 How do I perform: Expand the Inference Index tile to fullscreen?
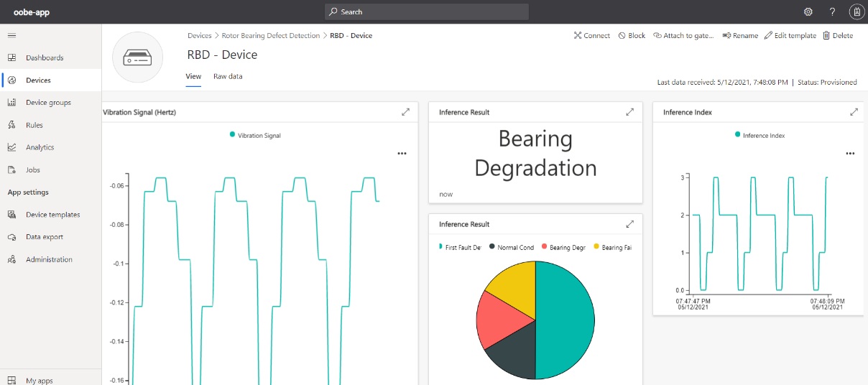[x=854, y=112]
